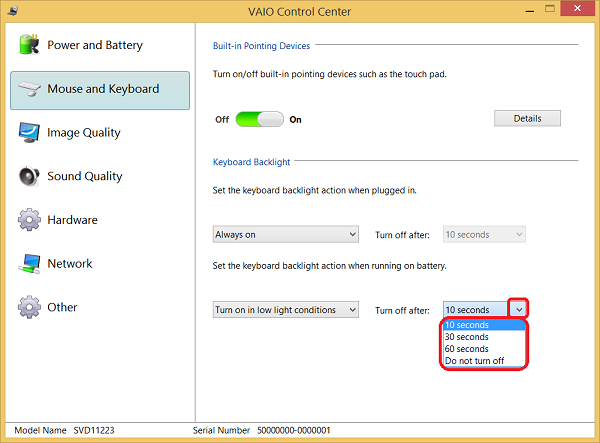Click the Built-in Pointing Devices heading
Viewport: 600px width, 443px height.
click(261, 46)
